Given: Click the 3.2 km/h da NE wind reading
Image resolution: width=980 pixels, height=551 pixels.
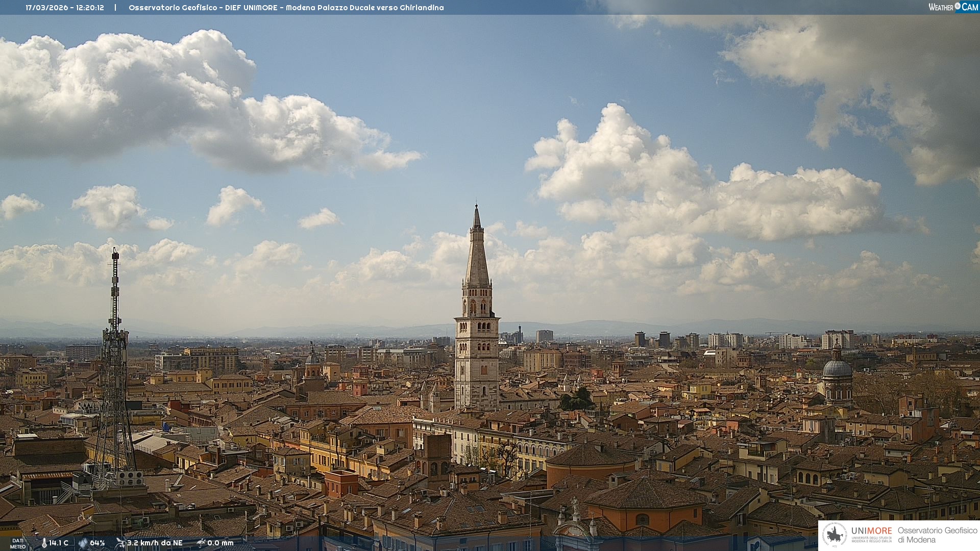Looking at the screenshot, I should 155,543.
